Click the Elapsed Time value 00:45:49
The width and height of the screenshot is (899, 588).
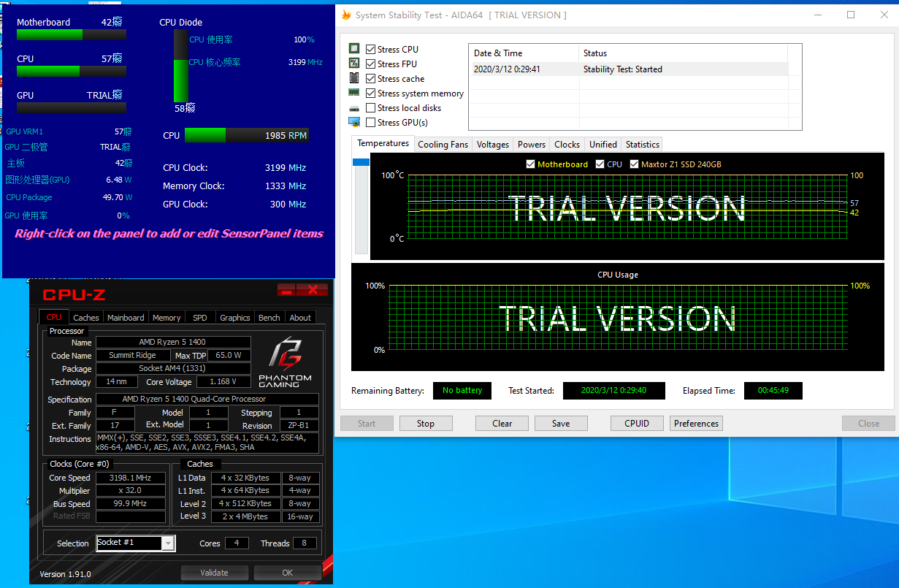pyautogui.click(x=773, y=391)
